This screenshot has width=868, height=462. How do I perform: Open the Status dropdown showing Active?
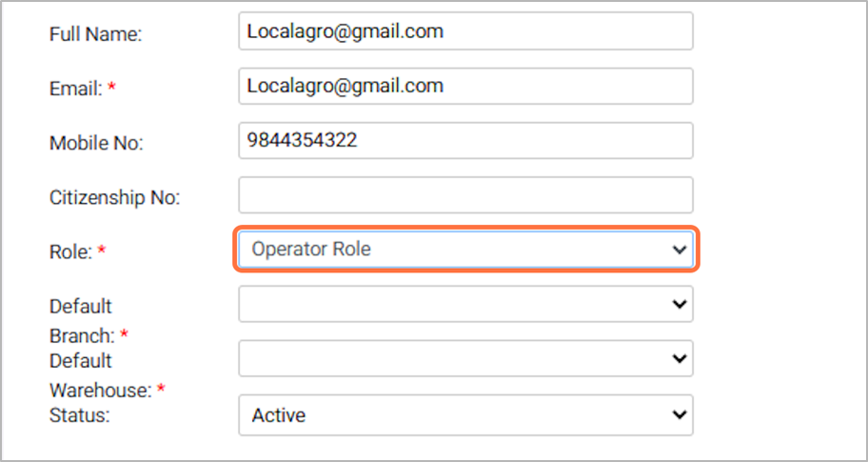click(457, 415)
